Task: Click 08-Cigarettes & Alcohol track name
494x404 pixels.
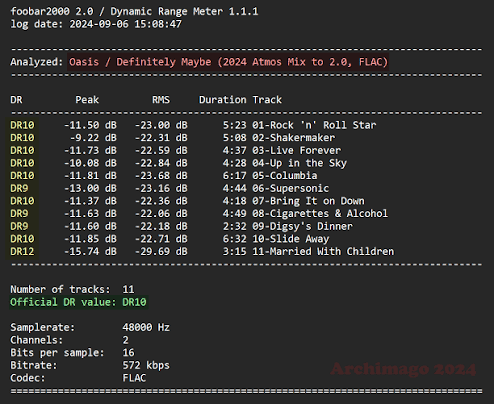Action: pyautogui.click(x=320, y=214)
